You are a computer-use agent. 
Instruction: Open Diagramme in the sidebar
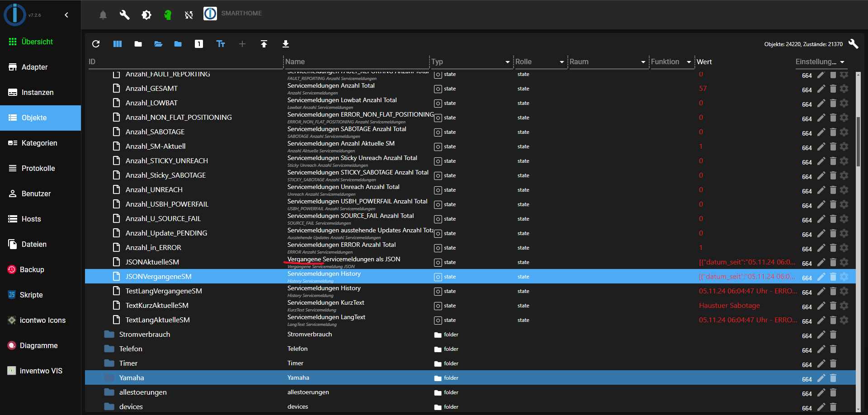40,345
